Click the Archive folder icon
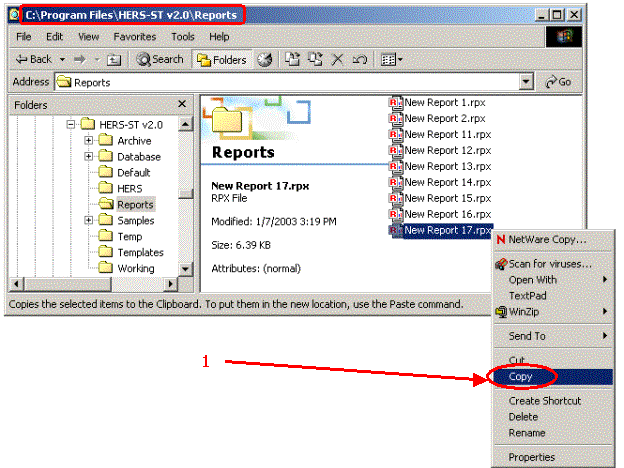Screen dimensions: 624x468 105,140
